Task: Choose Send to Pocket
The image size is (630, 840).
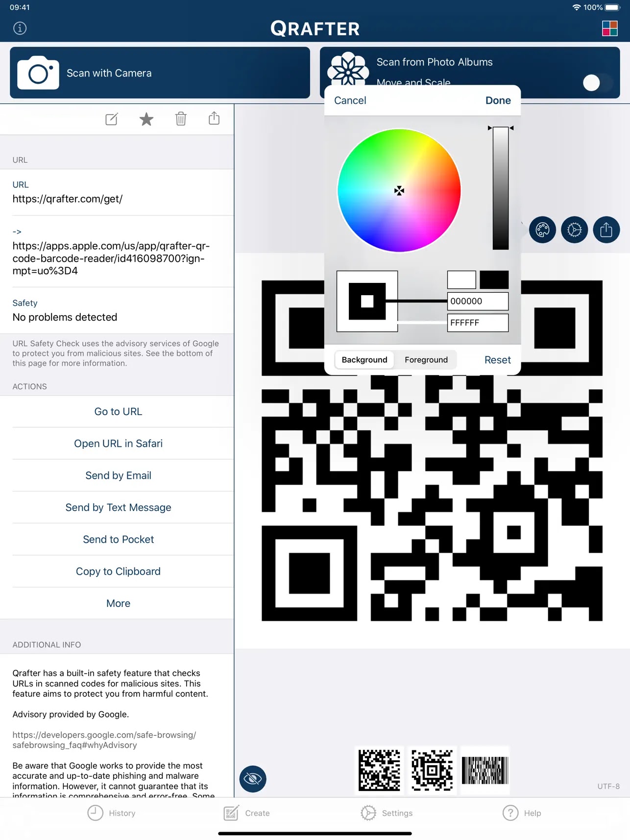Action: [118, 539]
